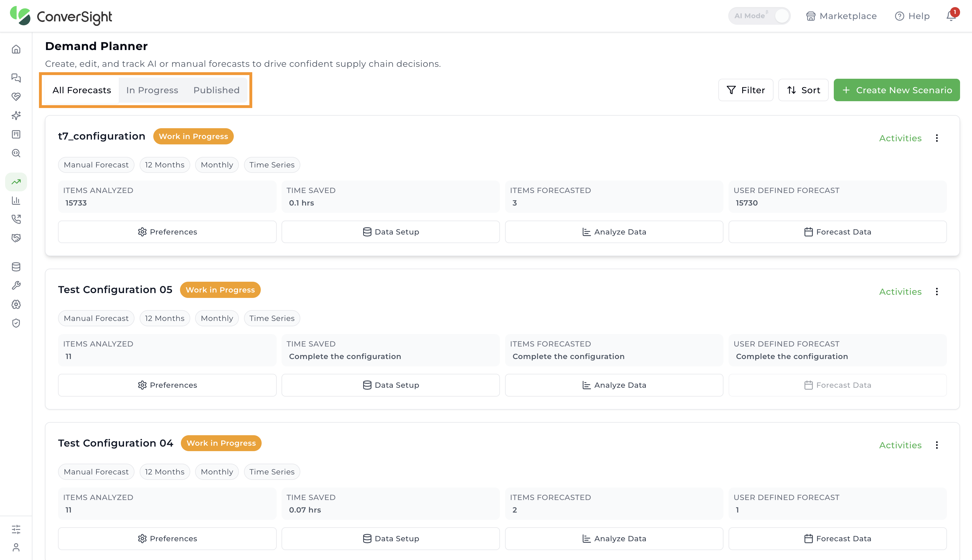Open Forecast Data for t7_configuration
972x560 pixels.
(837, 232)
